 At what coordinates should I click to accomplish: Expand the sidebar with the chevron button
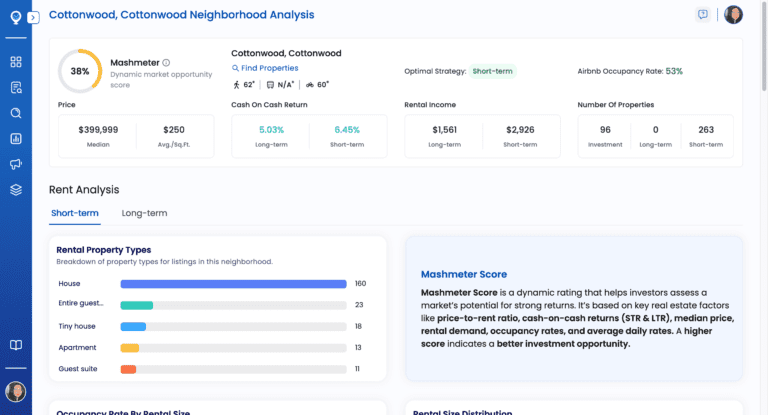(x=33, y=18)
